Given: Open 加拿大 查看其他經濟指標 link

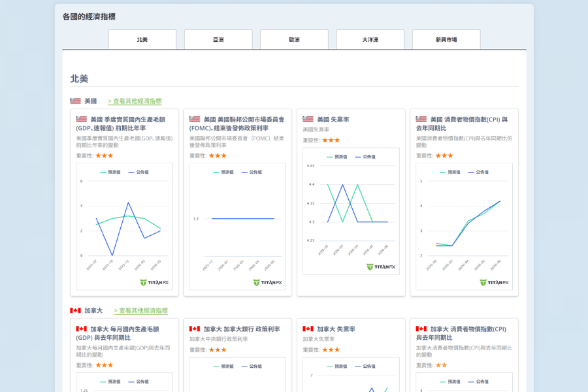Looking at the screenshot, I should click(140, 310).
